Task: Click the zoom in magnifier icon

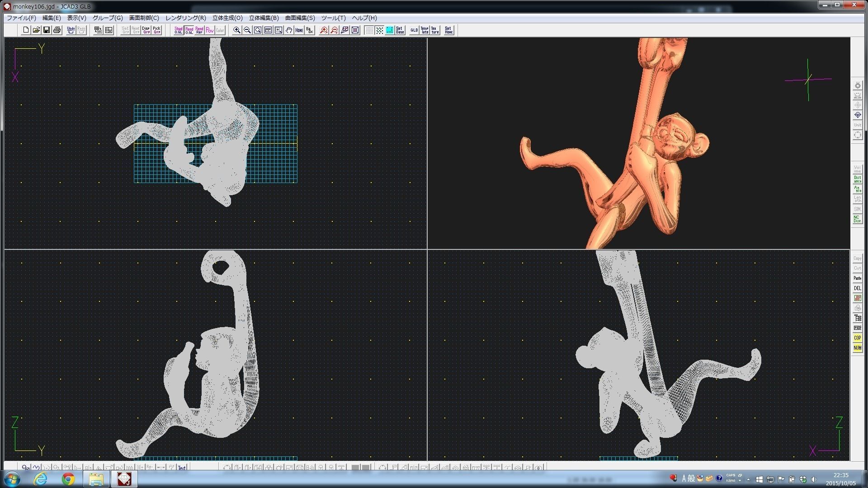Action: click(236, 30)
